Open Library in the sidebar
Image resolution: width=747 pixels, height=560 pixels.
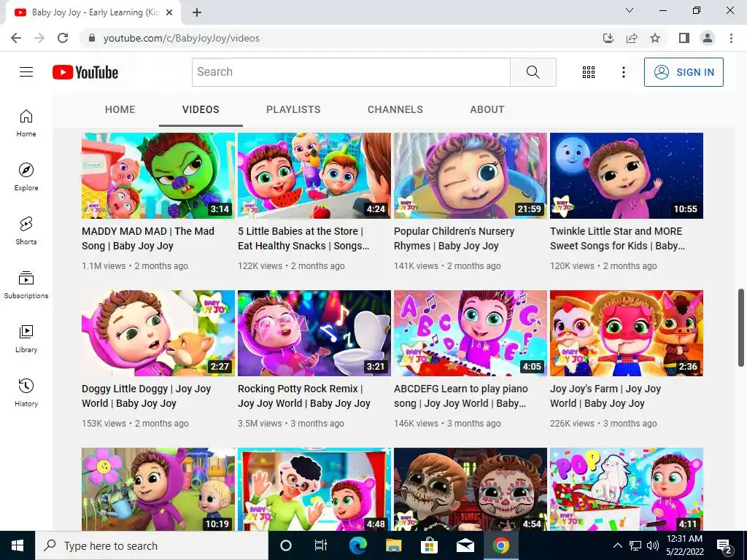(26, 338)
